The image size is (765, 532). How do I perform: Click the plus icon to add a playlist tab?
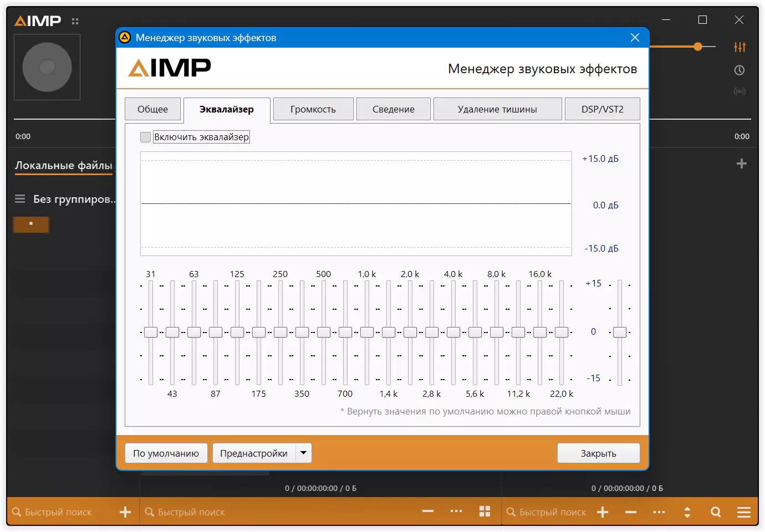pyautogui.click(x=742, y=163)
